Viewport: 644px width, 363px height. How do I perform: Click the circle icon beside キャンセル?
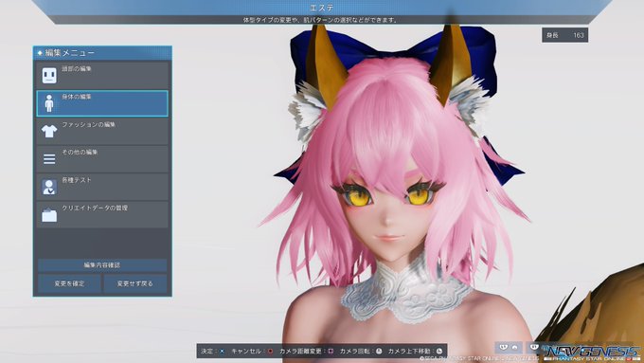click(270, 352)
